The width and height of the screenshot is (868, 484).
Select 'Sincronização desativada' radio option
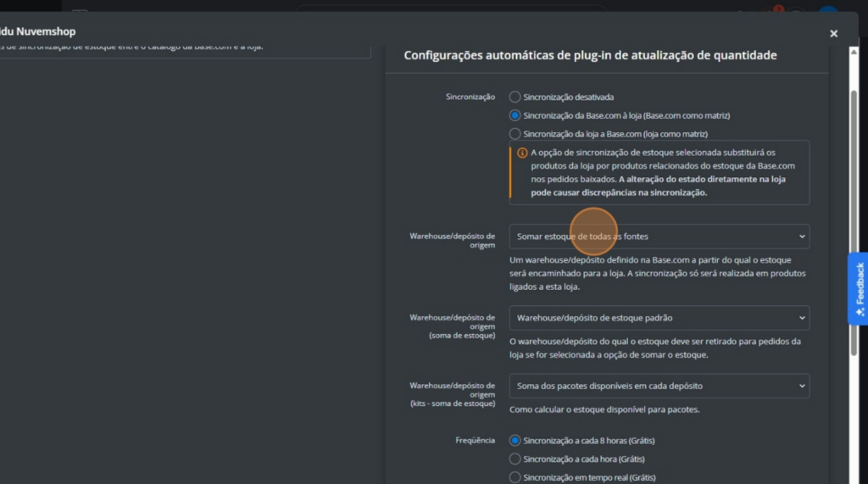click(515, 97)
